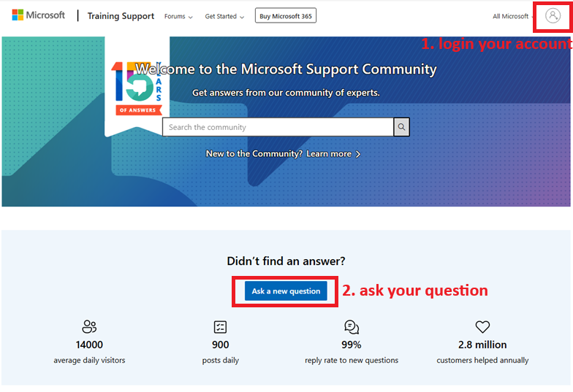Open the account sign-in icon
Image resolution: width=573 pixels, height=392 pixels.
click(x=553, y=16)
